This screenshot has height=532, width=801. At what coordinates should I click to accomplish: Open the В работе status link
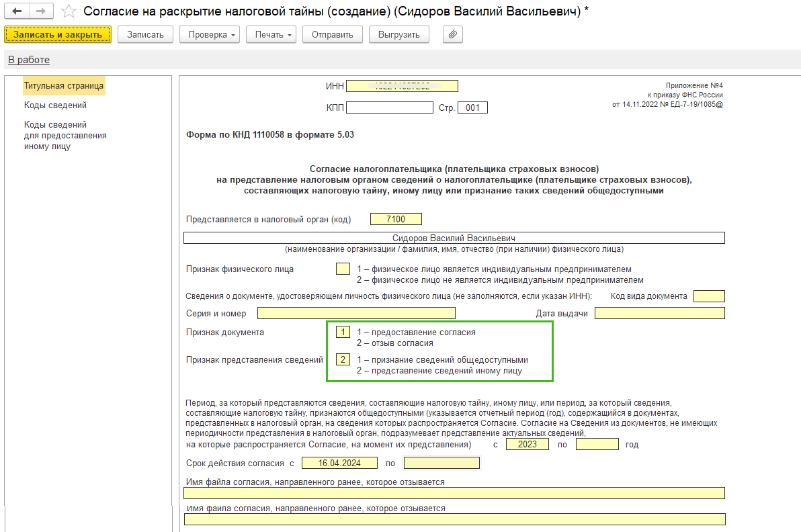[x=29, y=60]
